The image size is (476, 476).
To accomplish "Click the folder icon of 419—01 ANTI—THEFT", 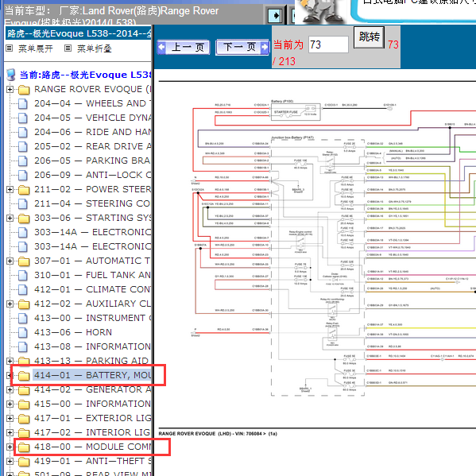I will (x=24, y=462).
